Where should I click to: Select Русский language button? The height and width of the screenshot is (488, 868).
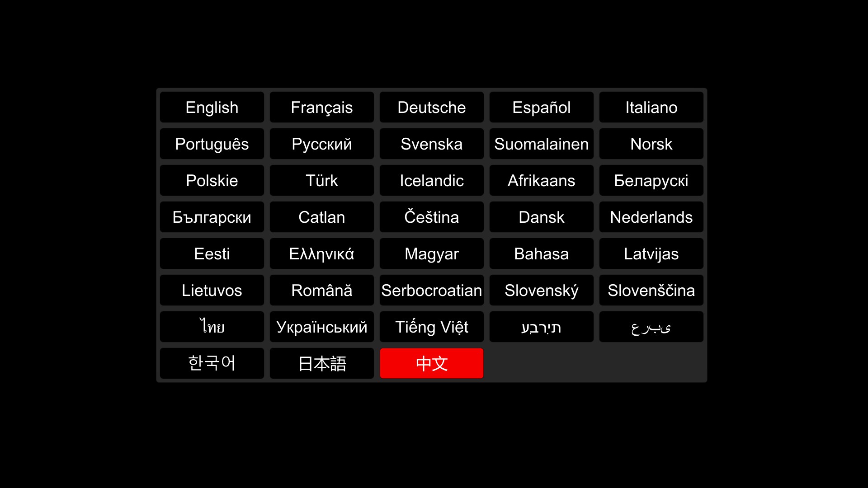point(322,144)
